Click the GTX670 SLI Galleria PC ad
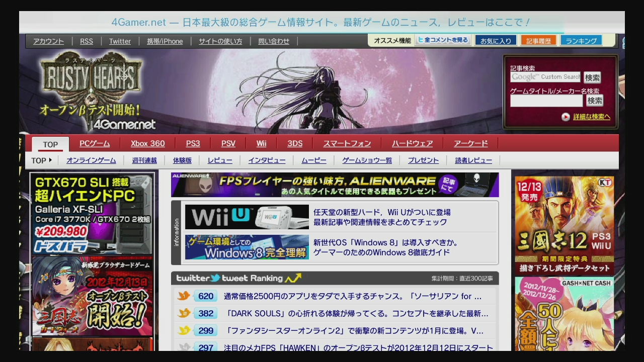 (92, 214)
